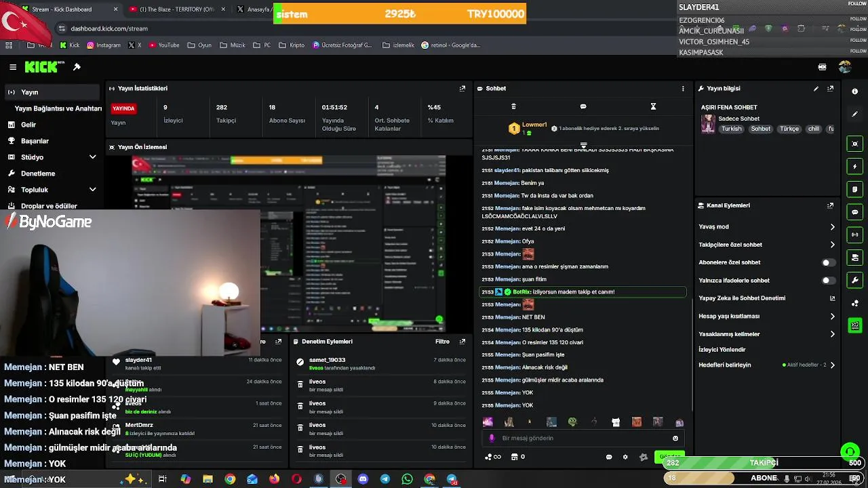Open chat settings gear below message box
Image resolution: width=868 pixels, height=488 pixels.
(x=625, y=457)
